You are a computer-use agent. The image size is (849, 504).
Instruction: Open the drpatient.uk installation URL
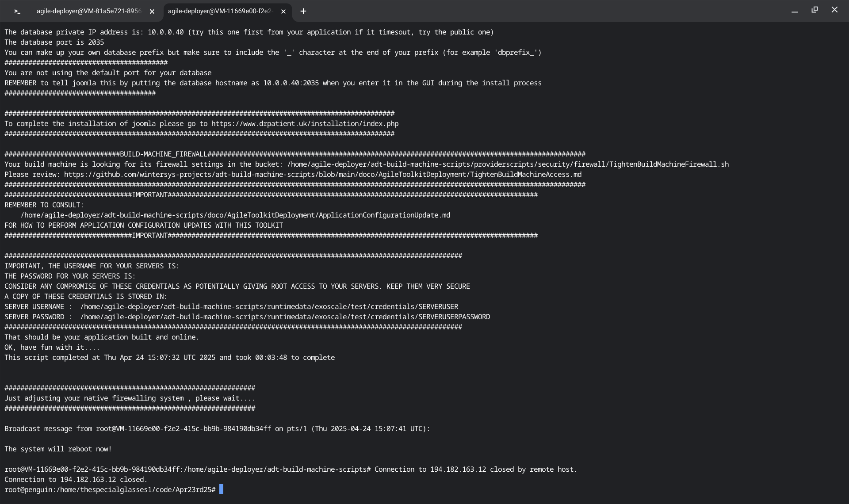click(x=305, y=124)
